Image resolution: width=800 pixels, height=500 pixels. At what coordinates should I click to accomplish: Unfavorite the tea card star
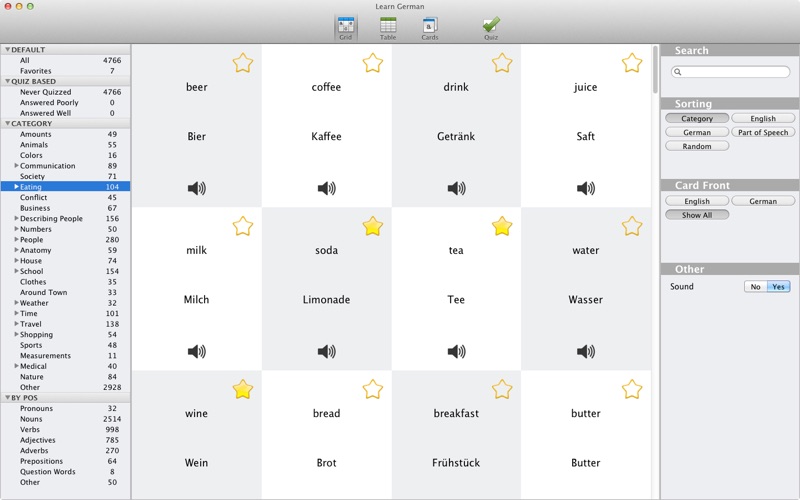(502, 226)
